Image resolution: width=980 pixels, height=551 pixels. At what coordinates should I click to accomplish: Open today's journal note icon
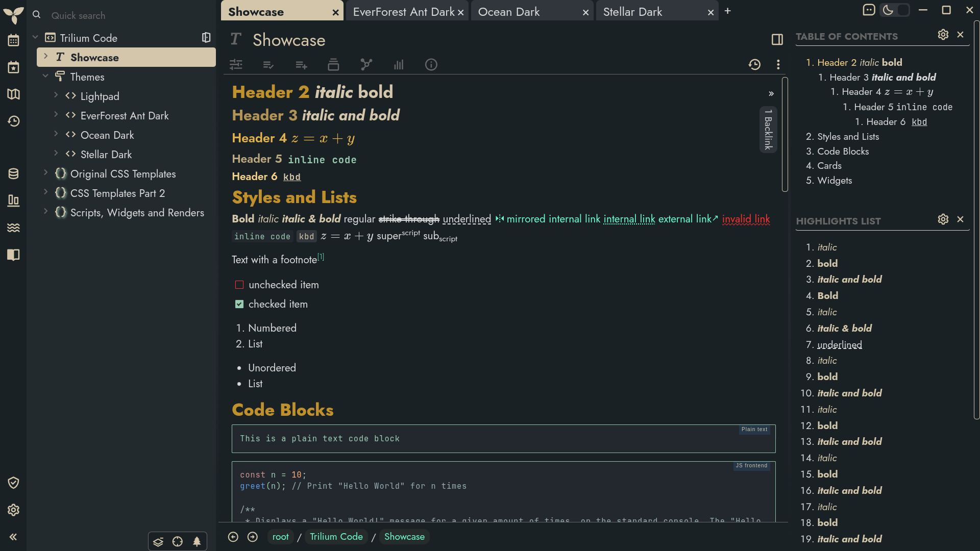pyautogui.click(x=13, y=67)
